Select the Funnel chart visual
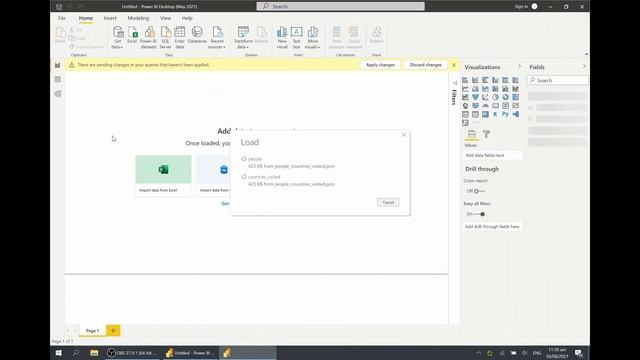The height and width of the screenshot is (360, 640). click(475, 97)
